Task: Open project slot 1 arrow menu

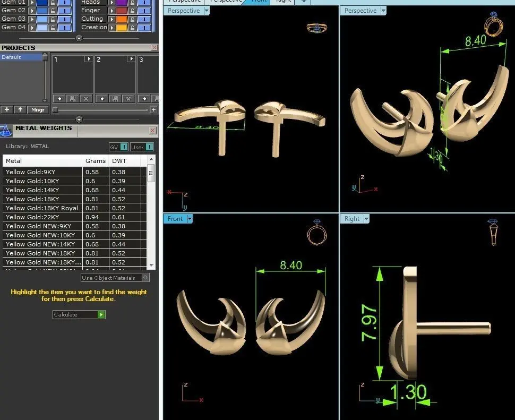Action: [x=88, y=59]
